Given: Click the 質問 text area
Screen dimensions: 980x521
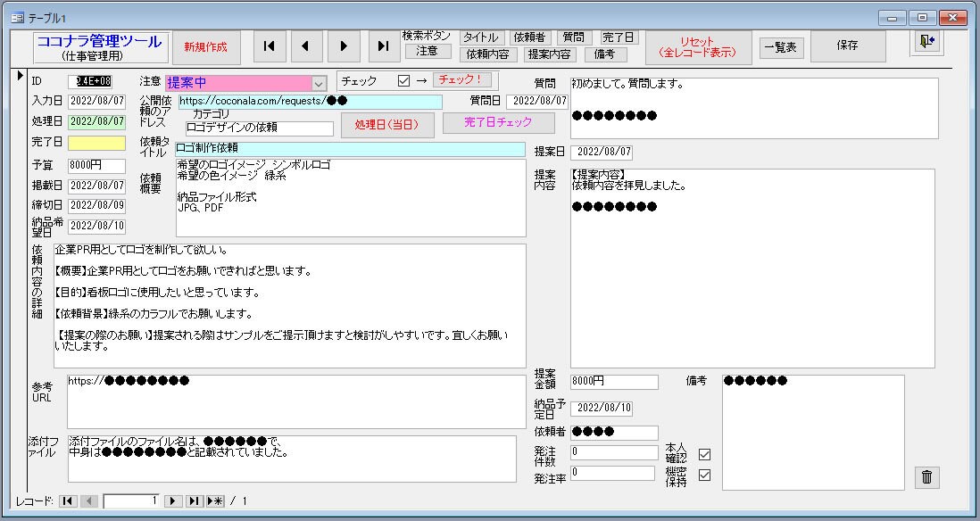Looking at the screenshot, I should 754,108.
